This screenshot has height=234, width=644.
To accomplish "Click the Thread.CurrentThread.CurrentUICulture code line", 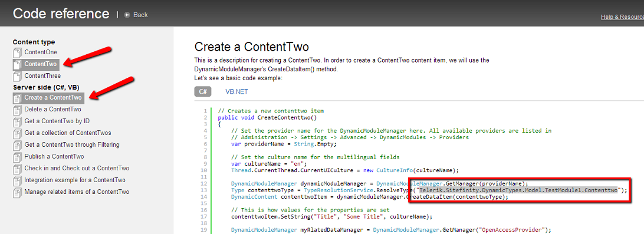I will coord(344,170).
